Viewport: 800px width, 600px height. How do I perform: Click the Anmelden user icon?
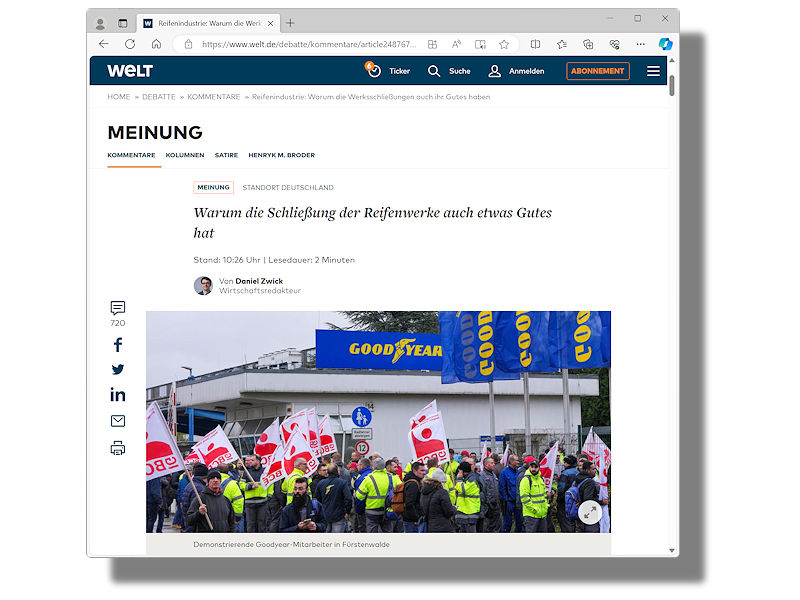pos(494,71)
